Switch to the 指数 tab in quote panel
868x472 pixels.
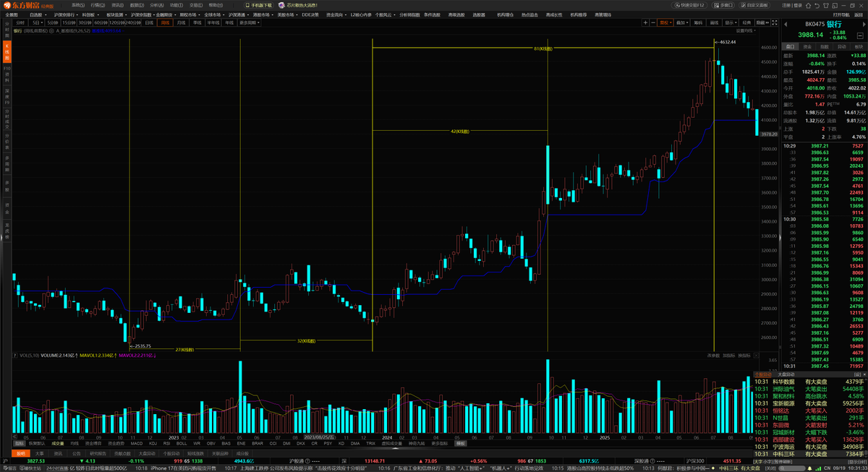(824, 46)
